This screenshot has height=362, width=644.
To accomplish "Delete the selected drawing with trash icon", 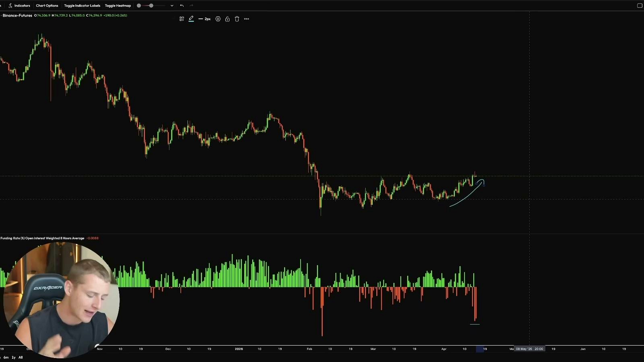I will pos(237,19).
